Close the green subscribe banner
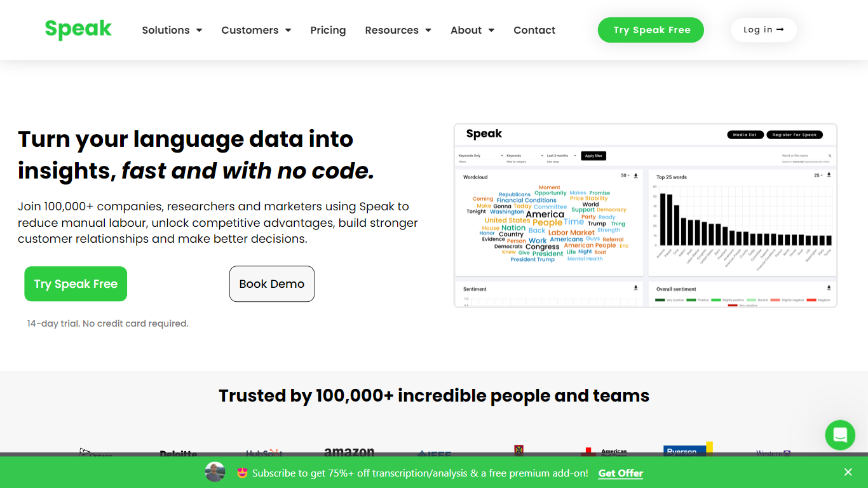868x488 pixels. tap(848, 472)
